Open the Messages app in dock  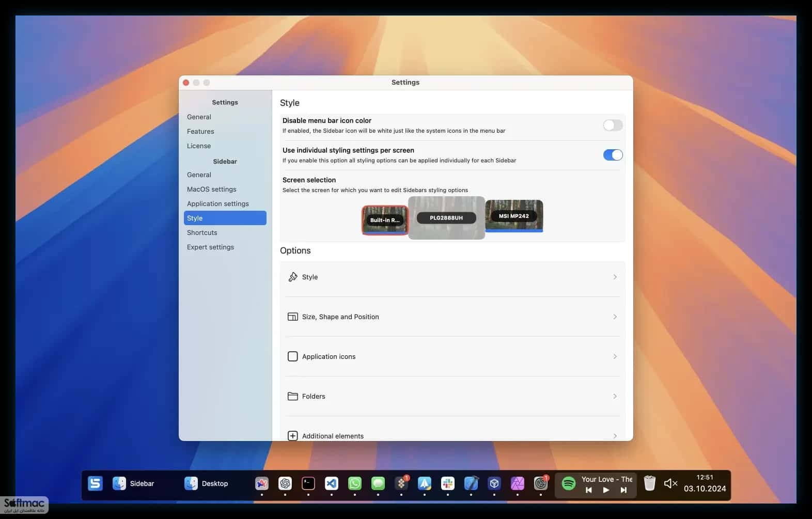click(x=378, y=483)
